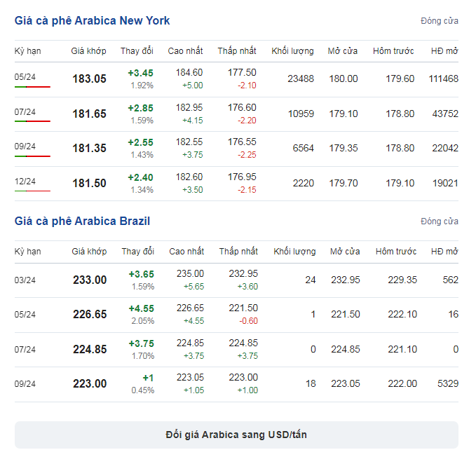
Task: Click the 'Đổi giá Arabica sang USD/tấn' button
Action: (x=236, y=435)
